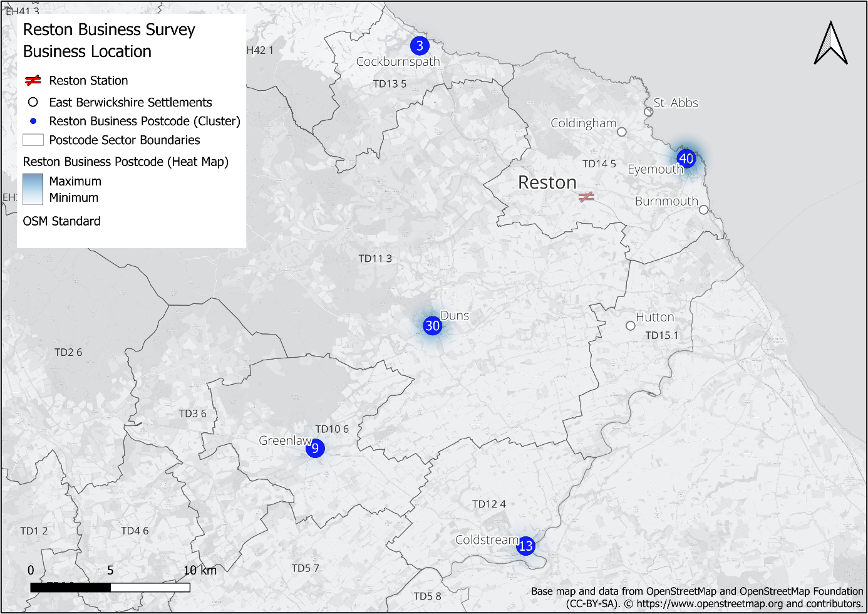Click the TD2 6 postcode sector label
Image resolution: width=868 pixels, height=614 pixels.
[x=68, y=353]
